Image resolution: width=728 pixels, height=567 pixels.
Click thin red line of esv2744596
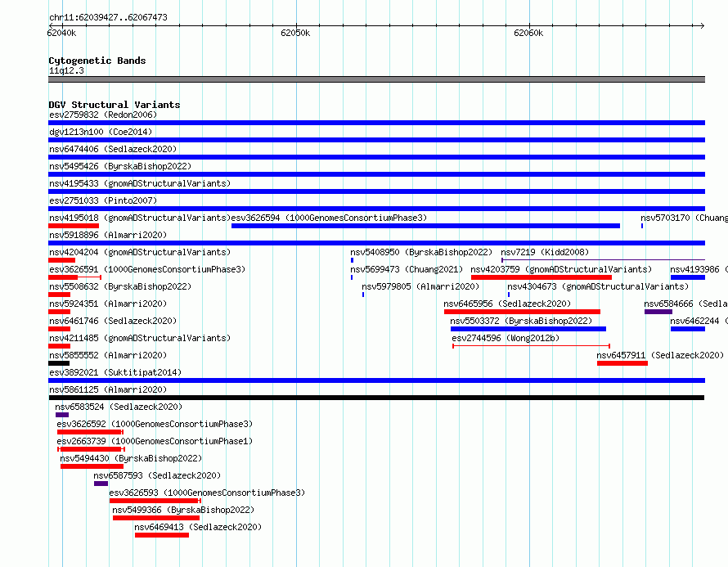[x=531, y=346]
